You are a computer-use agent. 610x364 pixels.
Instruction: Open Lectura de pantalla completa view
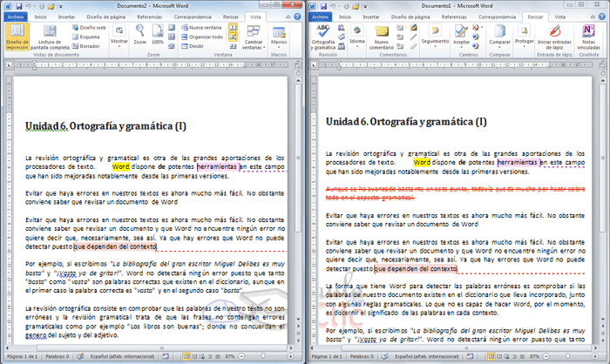click(x=50, y=37)
